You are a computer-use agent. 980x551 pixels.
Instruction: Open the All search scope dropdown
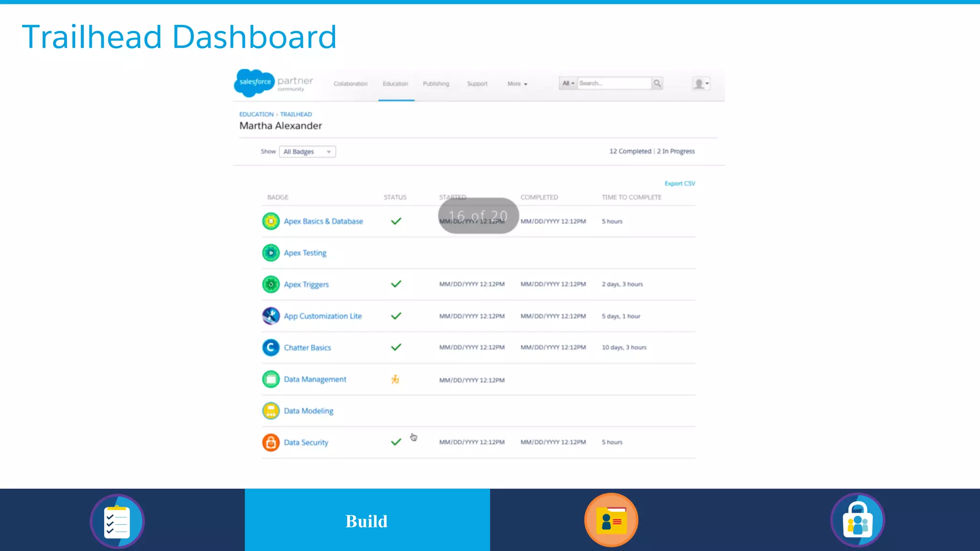point(568,83)
